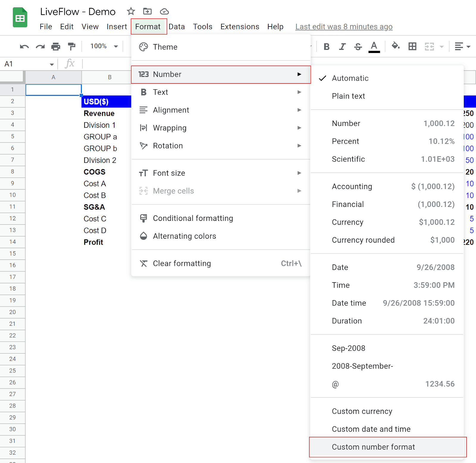Click the Redo toolbar icon
Screen dimensions: 476x463
pos(40,46)
